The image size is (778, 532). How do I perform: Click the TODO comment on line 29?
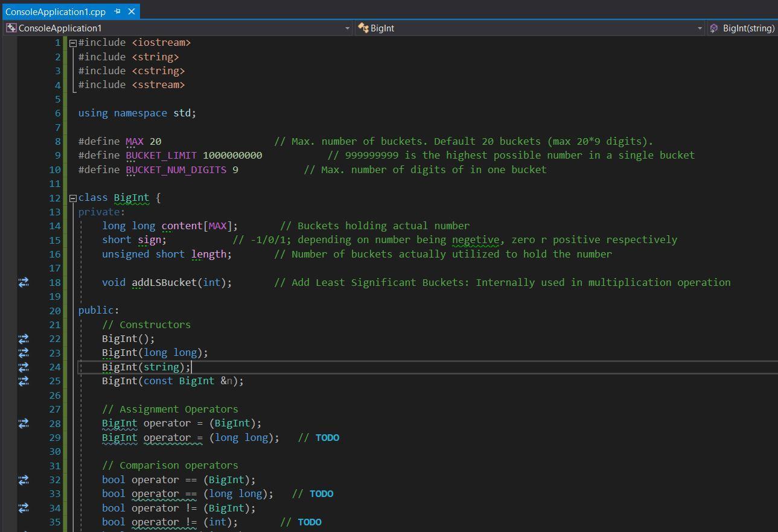pos(327,438)
